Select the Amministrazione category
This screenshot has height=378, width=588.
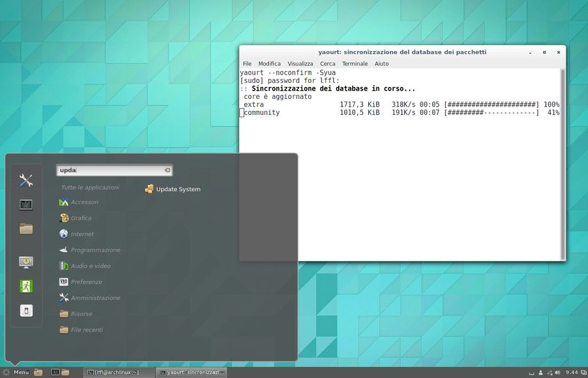(95, 298)
